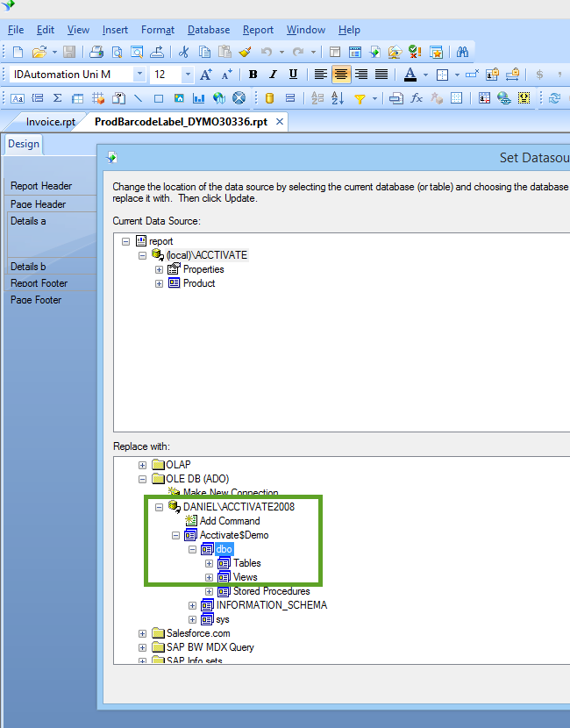Open Find with binoculars icon
570x728 pixels.
462,52
